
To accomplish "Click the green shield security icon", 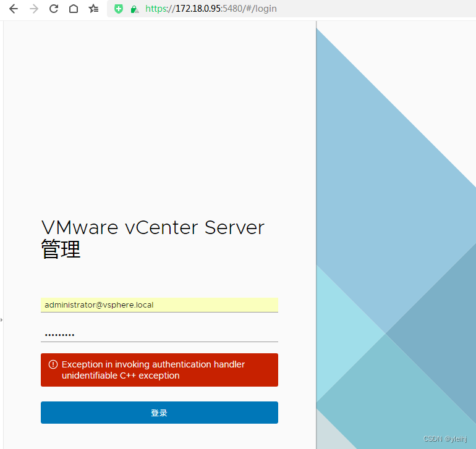I will (119, 9).
